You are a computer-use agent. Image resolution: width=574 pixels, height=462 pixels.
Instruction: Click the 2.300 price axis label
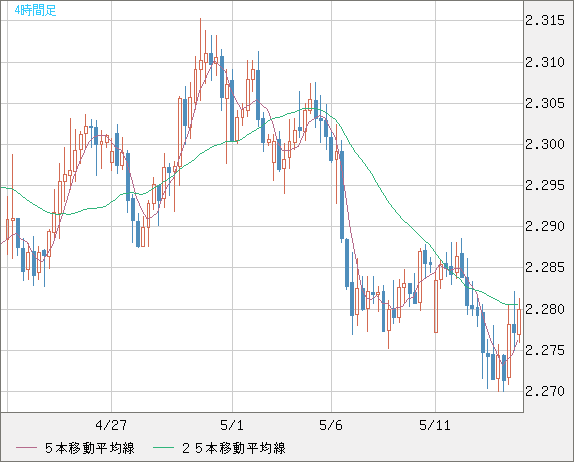click(545, 144)
